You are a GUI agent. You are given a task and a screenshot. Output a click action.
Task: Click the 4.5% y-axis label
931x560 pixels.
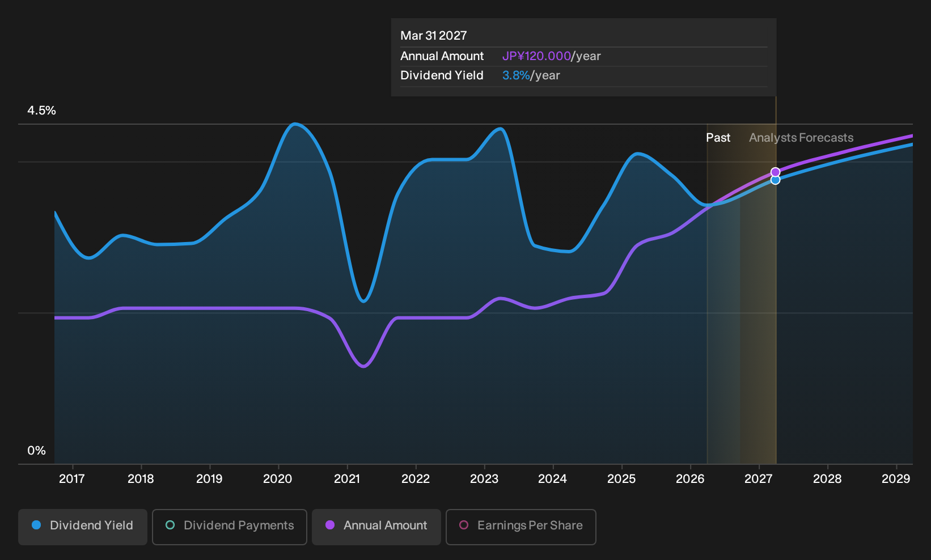[x=42, y=111]
